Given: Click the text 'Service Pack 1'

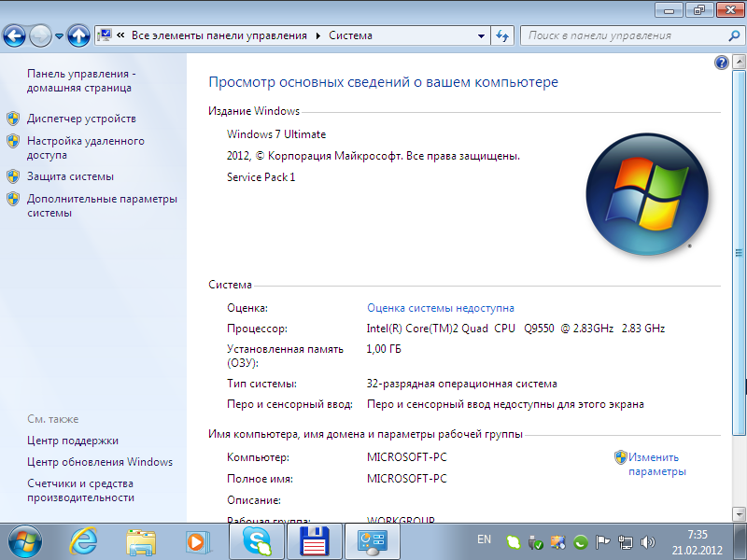Looking at the screenshot, I should (261, 177).
